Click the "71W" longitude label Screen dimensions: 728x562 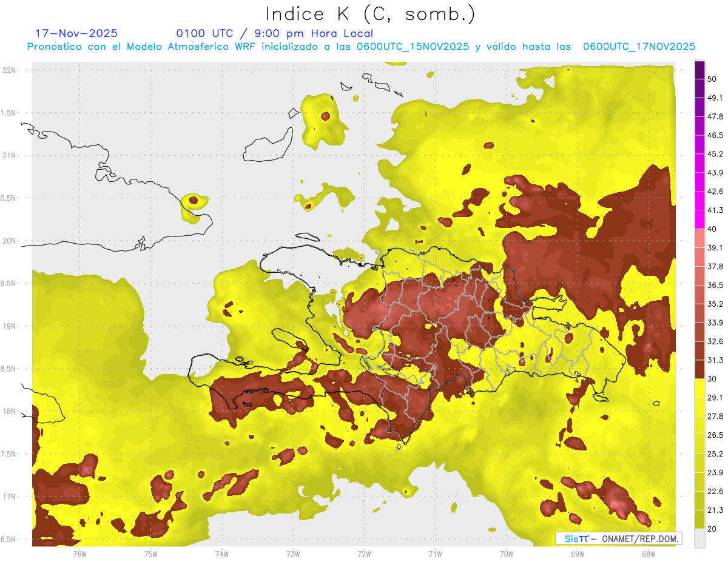[435, 554]
